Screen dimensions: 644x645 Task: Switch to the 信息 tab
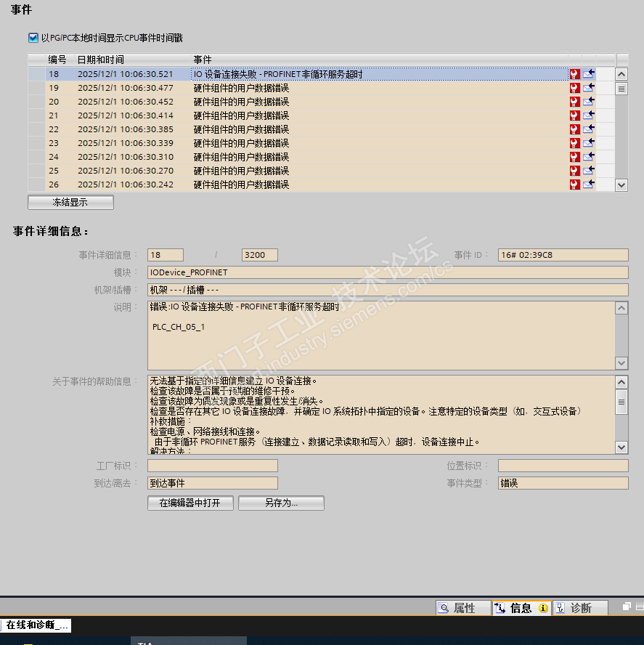tap(521, 608)
